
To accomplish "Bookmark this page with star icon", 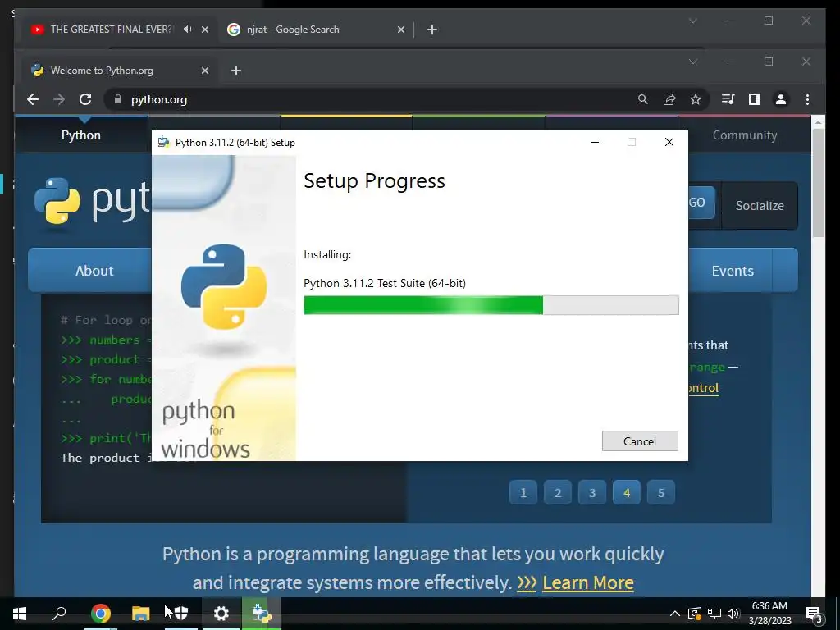I will 696,99.
